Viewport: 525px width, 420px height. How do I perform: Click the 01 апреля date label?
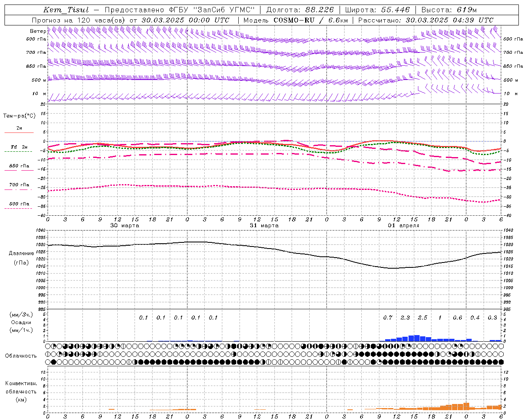pyautogui.click(x=404, y=225)
